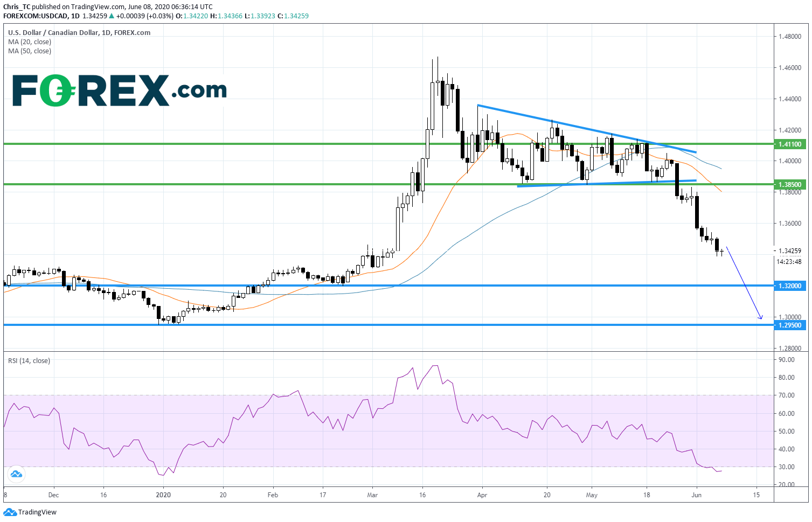
Task: Click the header high value H:1.34366
Action: (x=226, y=16)
